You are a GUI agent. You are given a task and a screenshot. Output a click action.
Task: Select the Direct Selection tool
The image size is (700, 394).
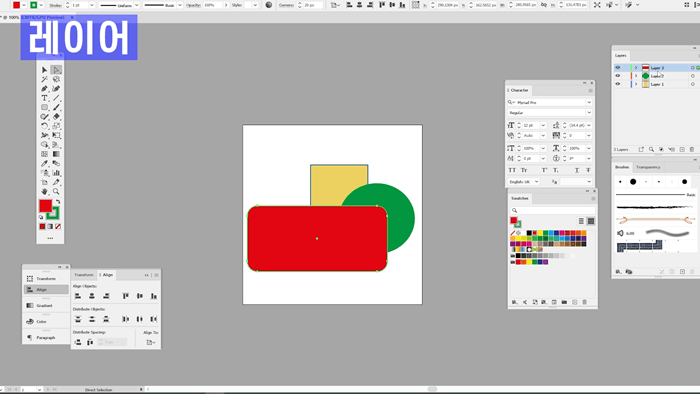[56, 70]
